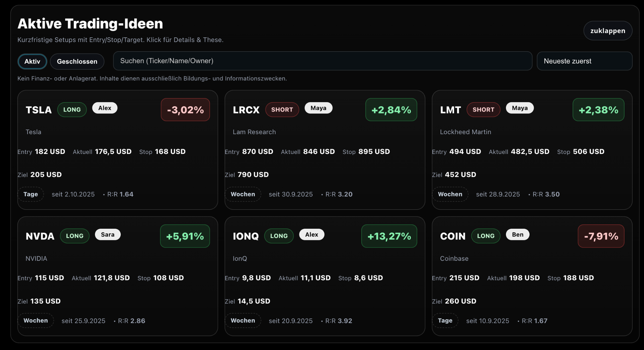
Task: Collapse the panel with zuklappen button
Action: [x=608, y=31]
